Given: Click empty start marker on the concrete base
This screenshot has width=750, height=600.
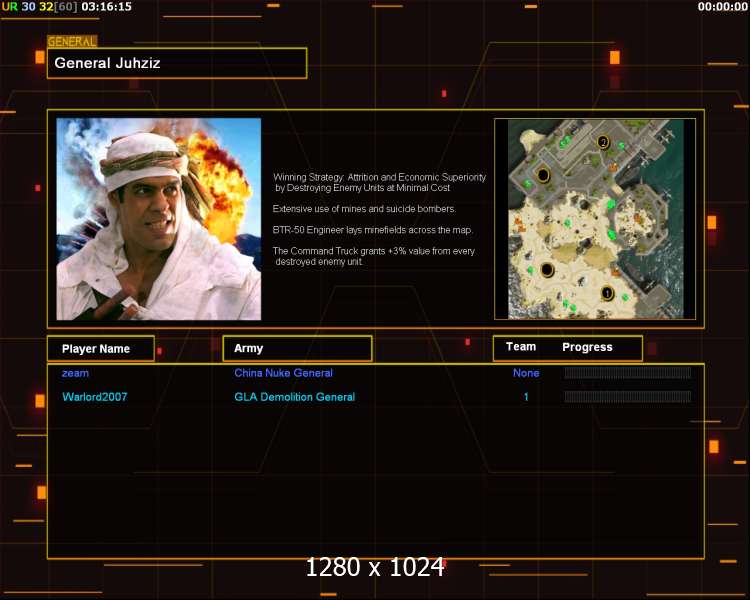Looking at the screenshot, I should click(x=543, y=175).
